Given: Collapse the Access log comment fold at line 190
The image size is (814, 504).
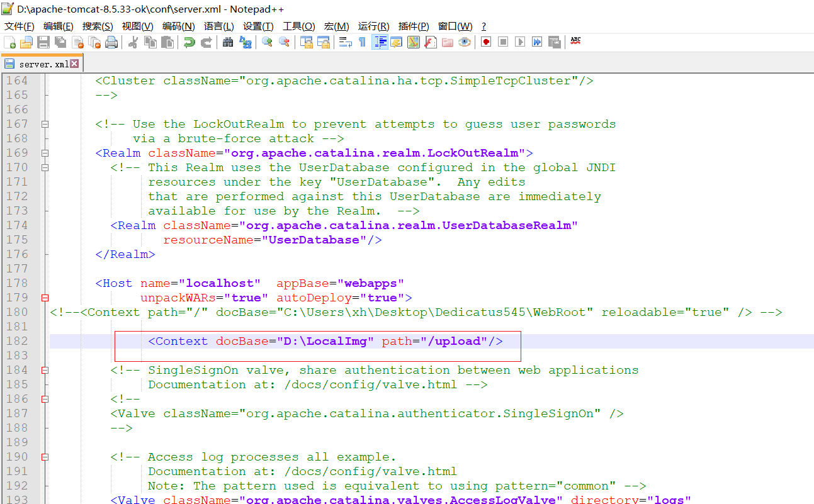Looking at the screenshot, I should pos(45,457).
